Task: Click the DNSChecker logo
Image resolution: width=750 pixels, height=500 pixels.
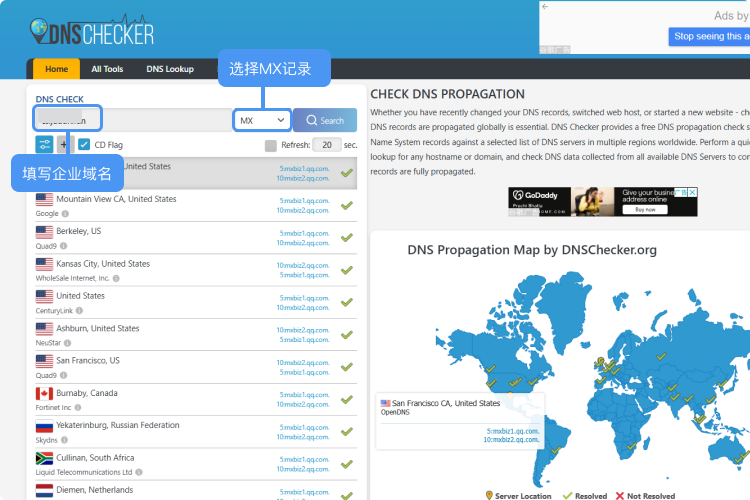Action: 92,31
